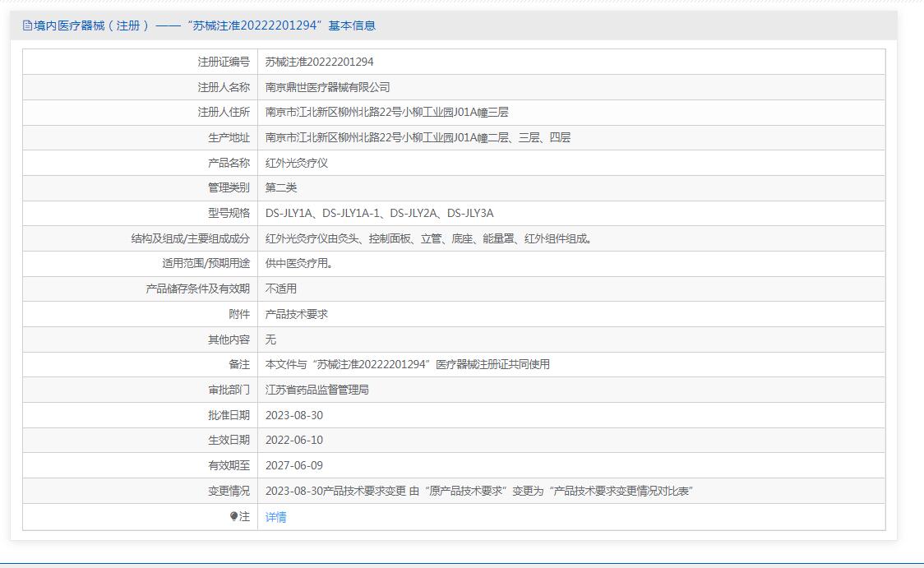Open the 详情 link
The image size is (924, 568).
[275, 517]
